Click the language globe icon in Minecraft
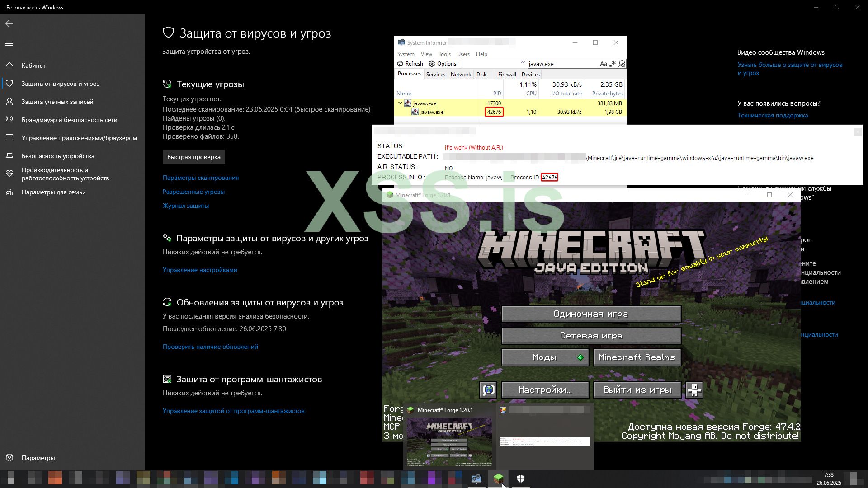The height and width of the screenshot is (488, 868). (488, 389)
